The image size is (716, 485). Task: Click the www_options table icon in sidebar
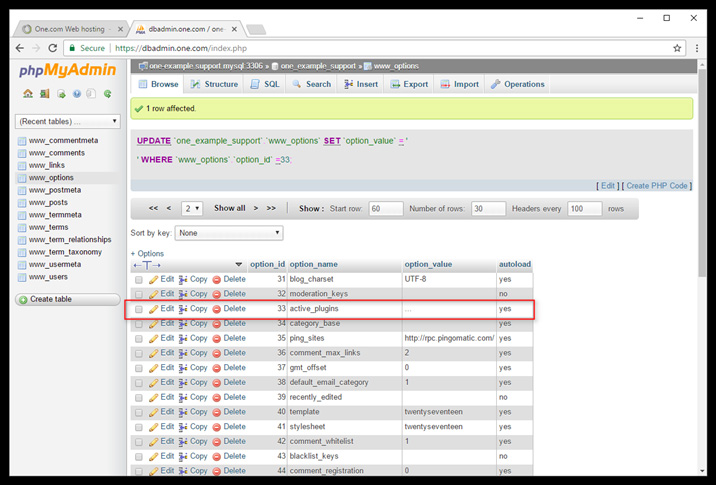pos(22,178)
